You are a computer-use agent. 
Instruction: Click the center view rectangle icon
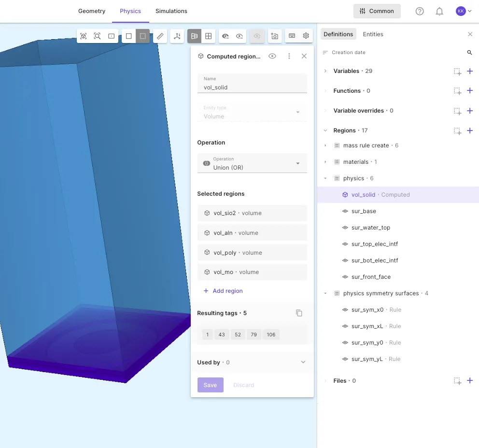click(112, 36)
